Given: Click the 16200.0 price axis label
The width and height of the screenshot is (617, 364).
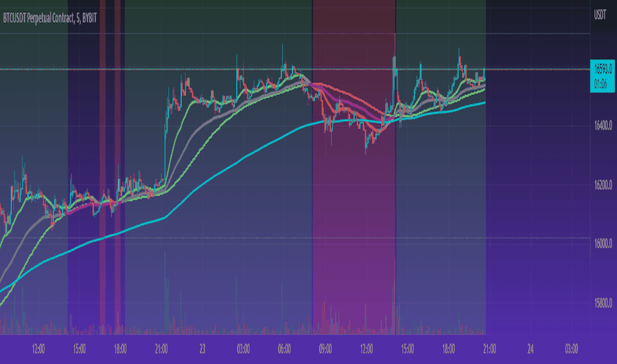Looking at the screenshot, I should 603,185.
